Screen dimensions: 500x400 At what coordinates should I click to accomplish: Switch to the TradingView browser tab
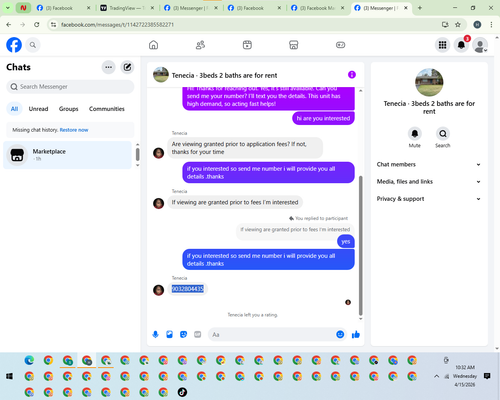coord(127,8)
